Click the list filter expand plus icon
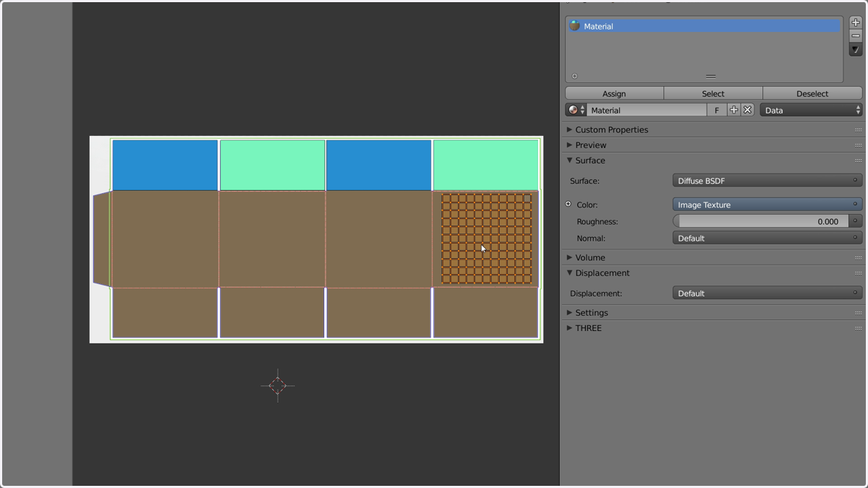This screenshot has height=488, width=868. (575, 76)
